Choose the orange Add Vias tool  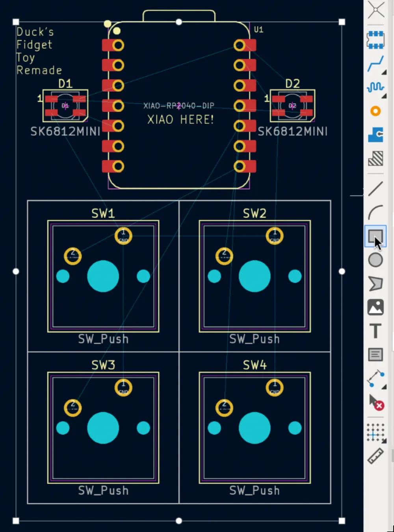click(375, 111)
